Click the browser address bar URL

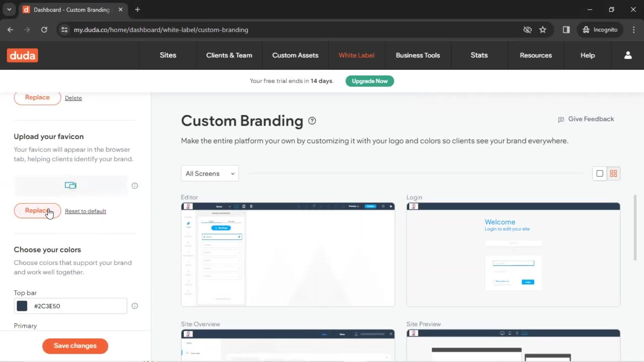[161, 30]
